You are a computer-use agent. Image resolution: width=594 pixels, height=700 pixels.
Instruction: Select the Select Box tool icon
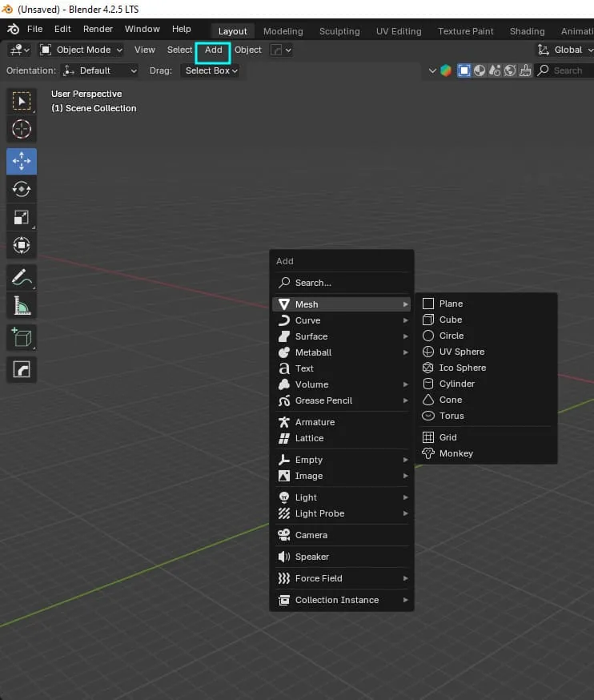(x=22, y=101)
